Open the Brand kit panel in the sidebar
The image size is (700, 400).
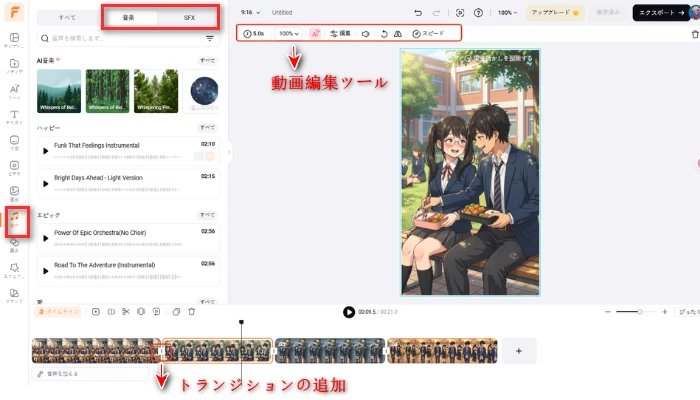(14, 296)
